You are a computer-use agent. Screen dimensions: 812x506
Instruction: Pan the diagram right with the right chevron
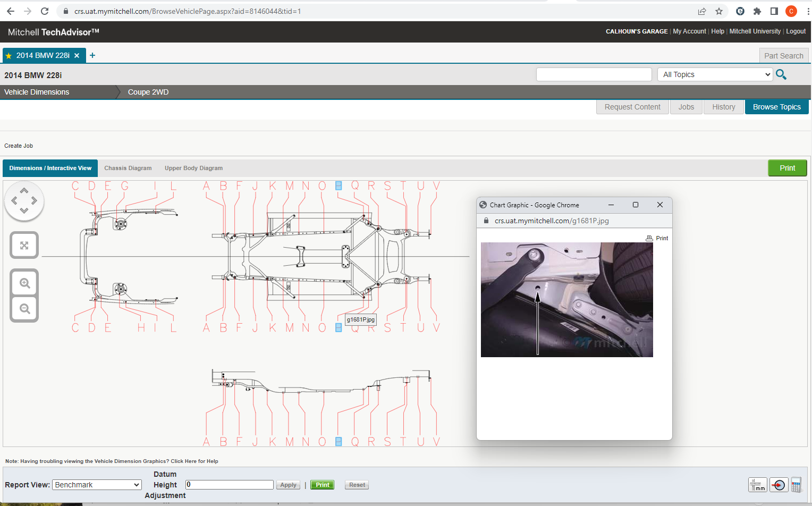34,200
